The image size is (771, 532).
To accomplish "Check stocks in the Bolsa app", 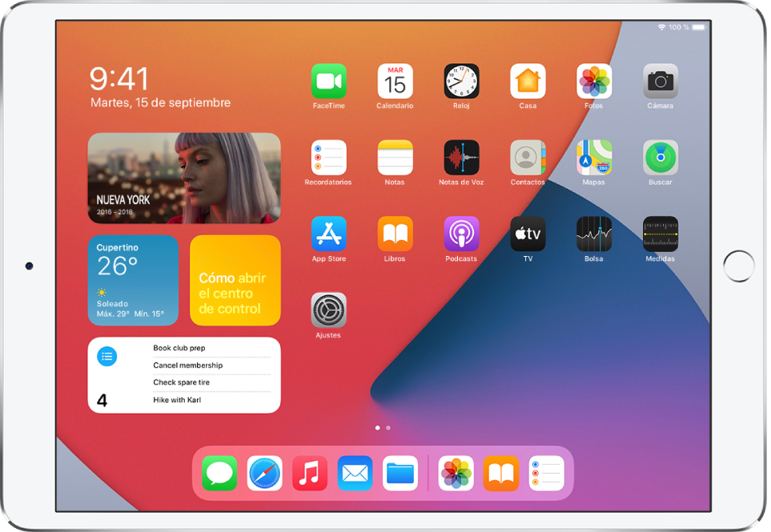I will pyautogui.click(x=594, y=234).
